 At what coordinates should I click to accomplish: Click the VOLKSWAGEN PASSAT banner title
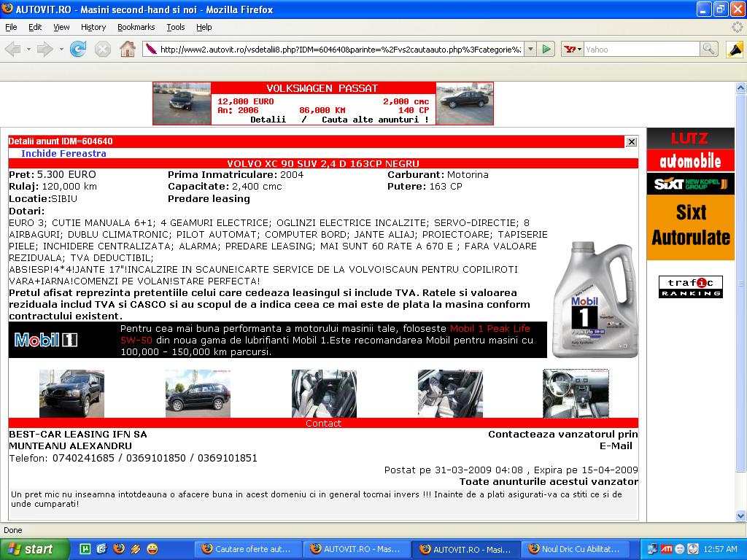tap(322, 88)
